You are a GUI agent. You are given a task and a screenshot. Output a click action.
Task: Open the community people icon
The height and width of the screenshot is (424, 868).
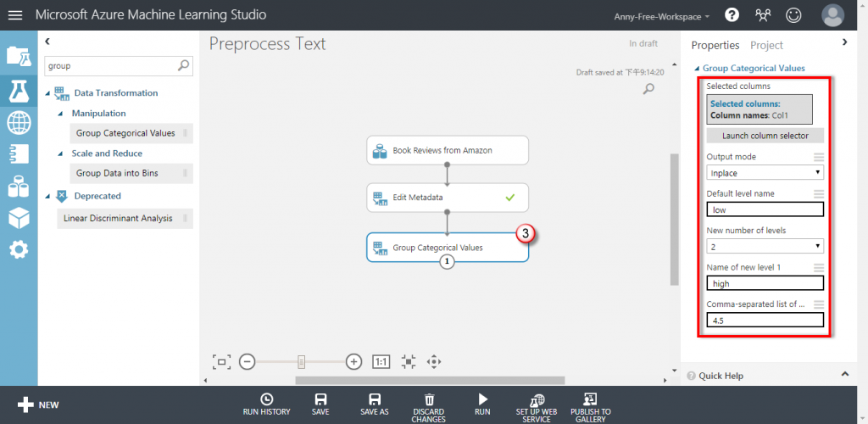(x=763, y=15)
